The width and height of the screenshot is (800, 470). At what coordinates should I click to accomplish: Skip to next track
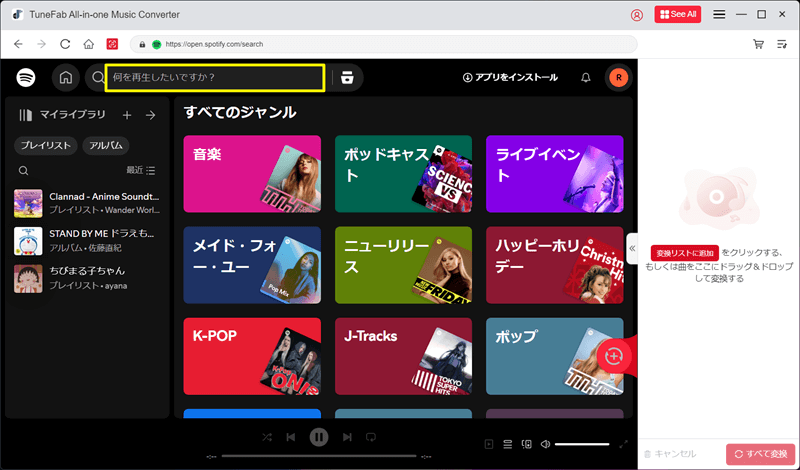347,437
